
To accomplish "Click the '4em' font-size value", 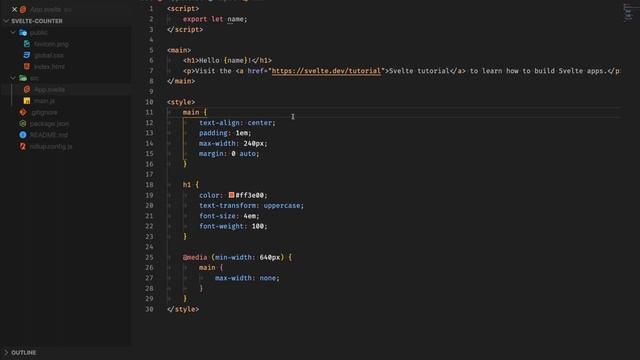I will click(249, 216).
